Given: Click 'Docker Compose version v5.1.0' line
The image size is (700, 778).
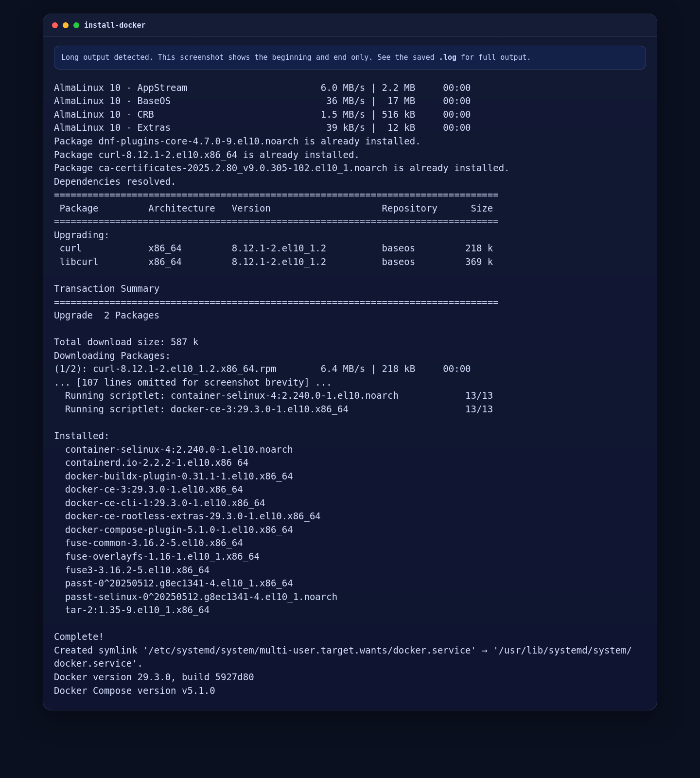Looking at the screenshot, I should coord(135,691).
